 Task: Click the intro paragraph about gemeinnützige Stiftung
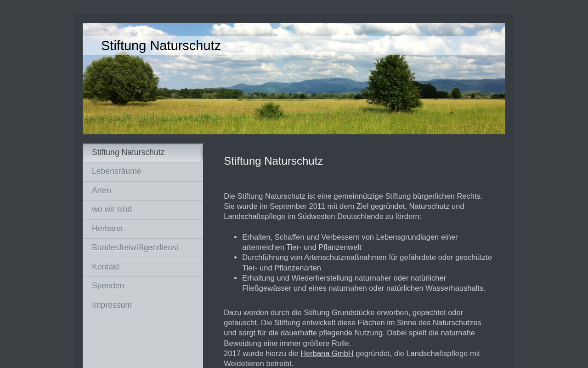(x=353, y=207)
